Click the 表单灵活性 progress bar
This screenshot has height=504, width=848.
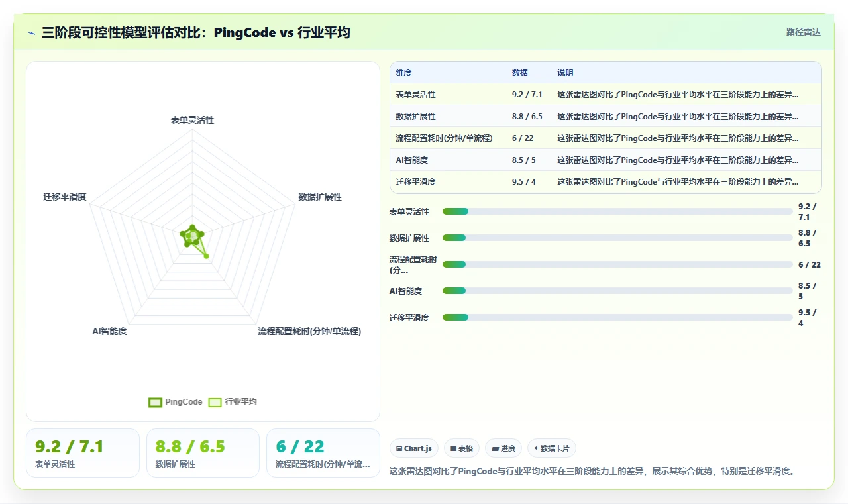(617, 211)
